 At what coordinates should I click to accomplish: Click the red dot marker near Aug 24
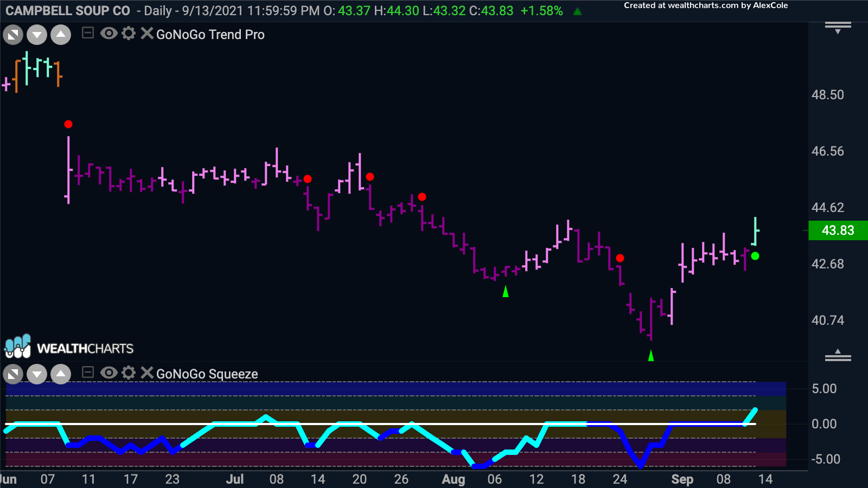coord(620,258)
